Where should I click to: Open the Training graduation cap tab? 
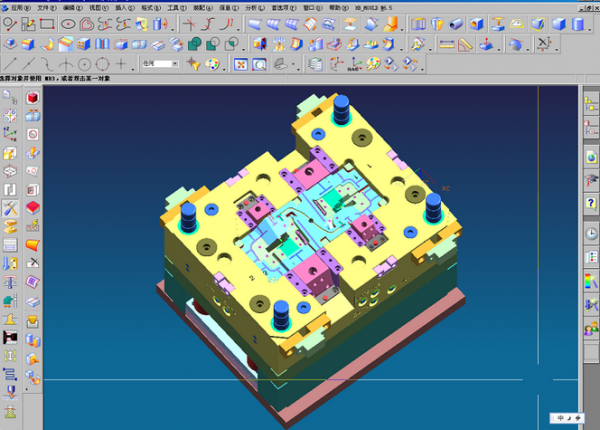pos(591,180)
